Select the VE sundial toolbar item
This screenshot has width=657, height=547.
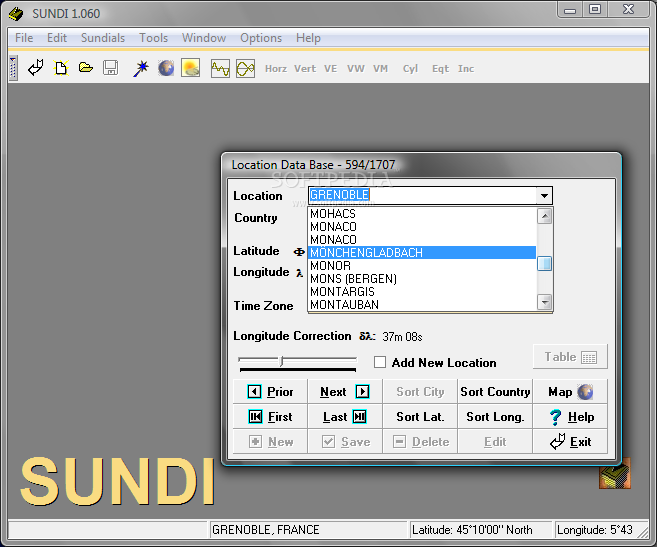pyautogui.click(x=330, y=69)
